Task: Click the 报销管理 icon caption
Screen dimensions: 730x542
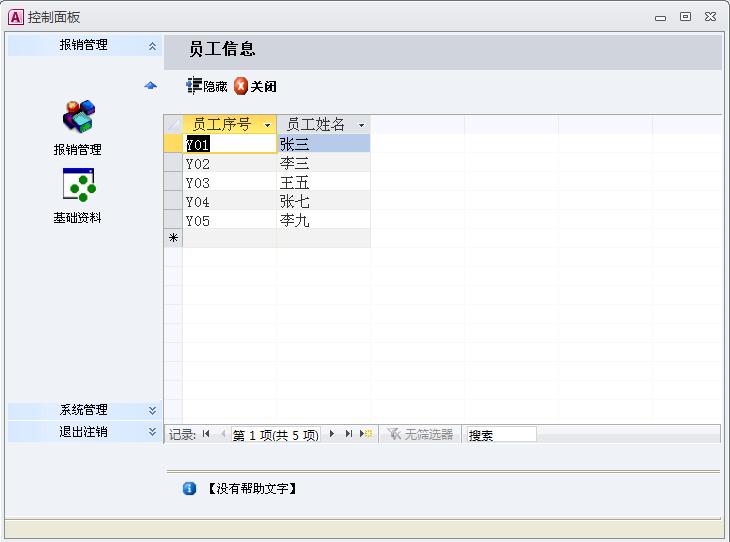Action: pyautogui.click(x=77, y=149)
